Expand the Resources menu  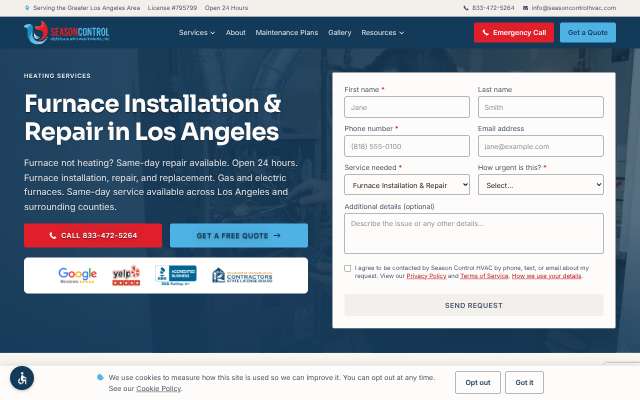382,33
